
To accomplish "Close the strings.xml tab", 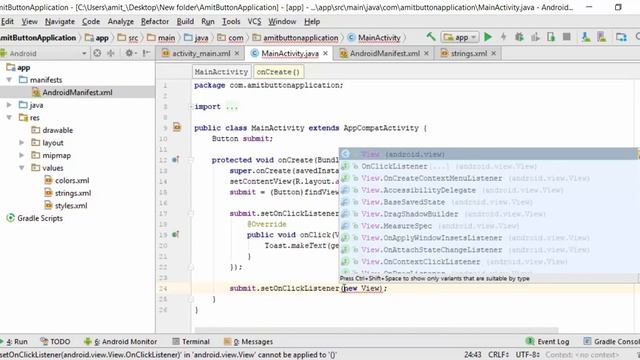I will pos(493,53).
